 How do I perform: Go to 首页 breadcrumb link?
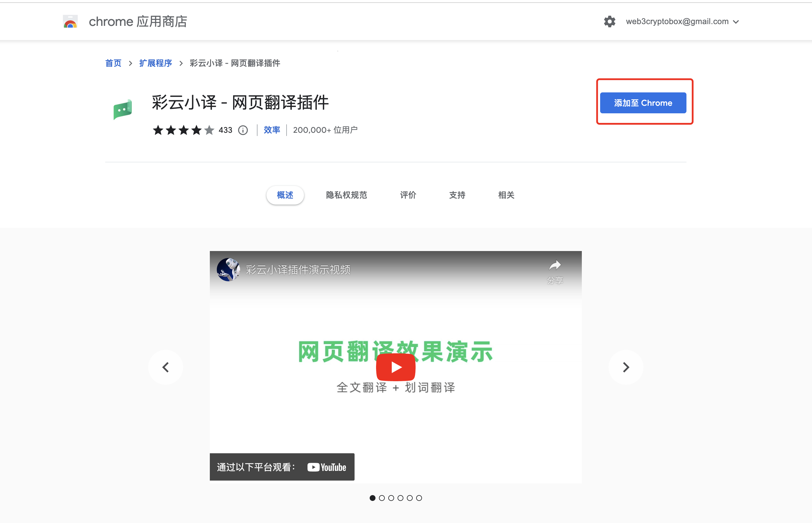click(x=113, y=63)
